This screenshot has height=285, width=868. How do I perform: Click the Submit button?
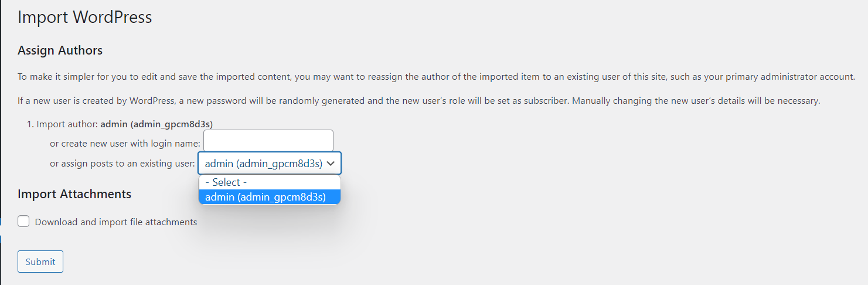tap(40, 262)
